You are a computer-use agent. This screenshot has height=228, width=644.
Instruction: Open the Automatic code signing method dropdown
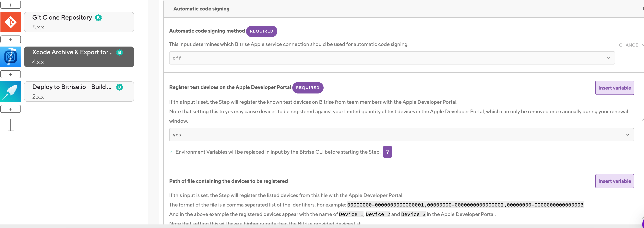(392, 58)
